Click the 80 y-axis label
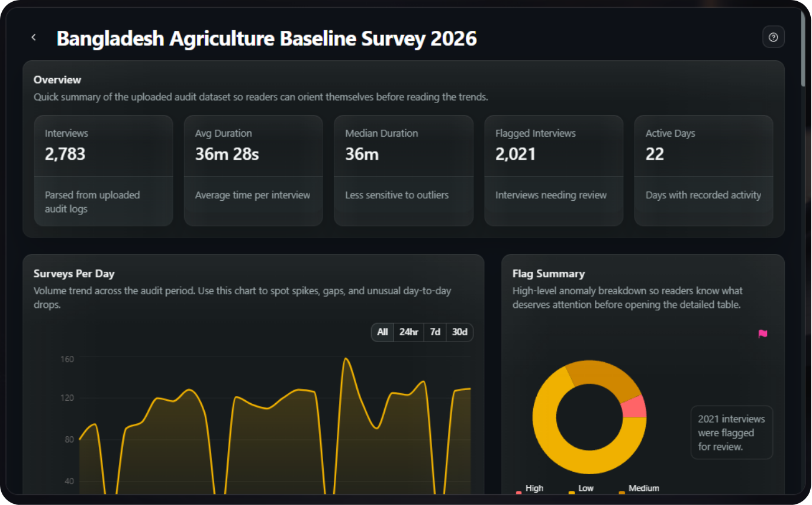The width and height of the screenshot is (812, 505). click(69, 439)
